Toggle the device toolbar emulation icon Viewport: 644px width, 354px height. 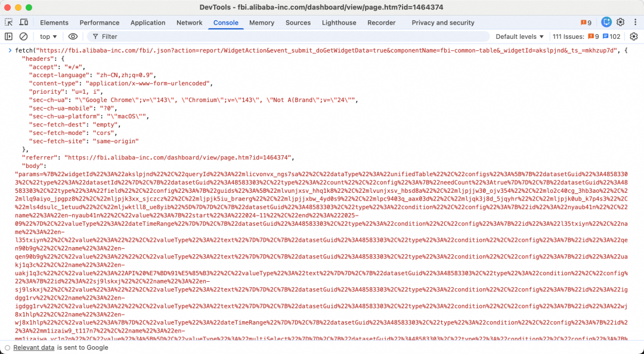25,23
